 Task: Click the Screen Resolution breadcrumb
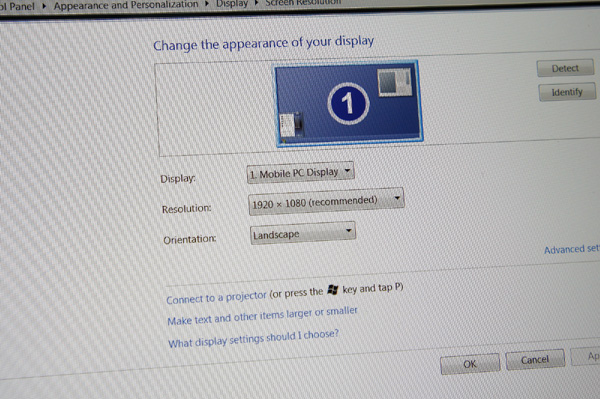[303, 2]
